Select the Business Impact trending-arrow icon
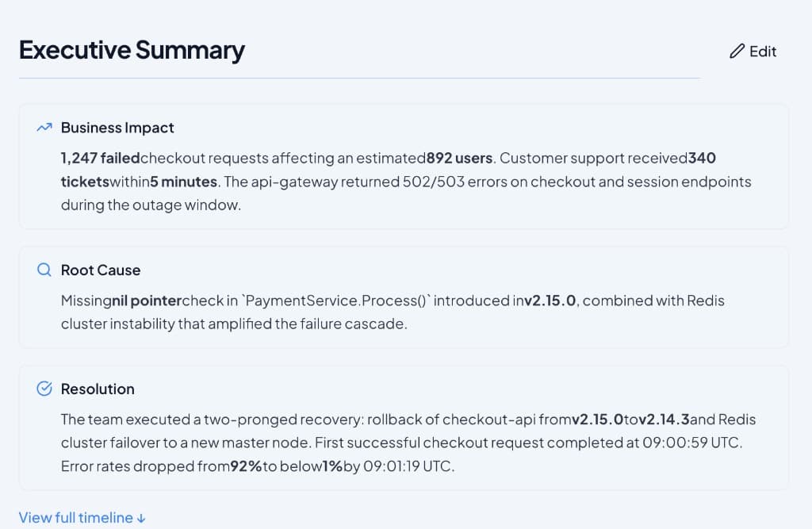 (x=44, y=126)
